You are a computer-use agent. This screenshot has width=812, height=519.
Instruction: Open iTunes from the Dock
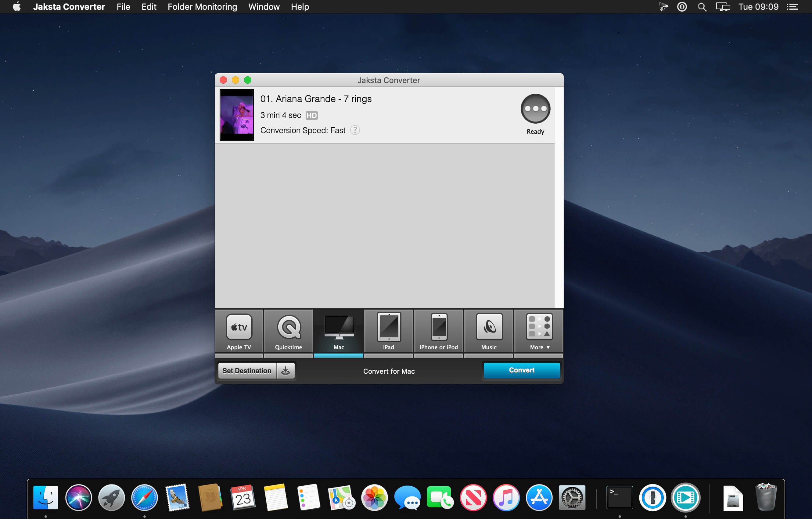point(506,497)
